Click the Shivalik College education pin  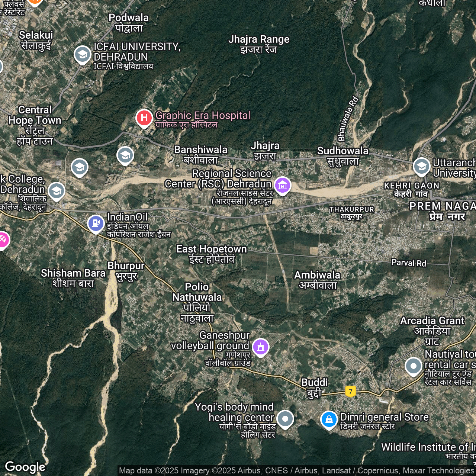coord(57,191)
